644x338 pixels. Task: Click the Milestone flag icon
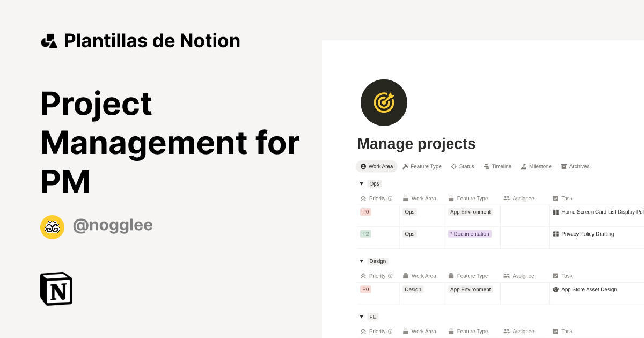pyautogui.click(x=524, y=166)
